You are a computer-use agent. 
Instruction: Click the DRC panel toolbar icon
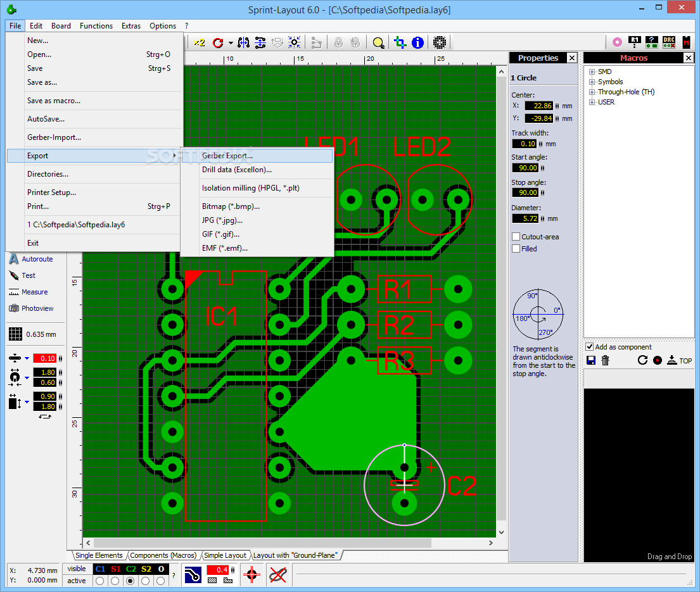(x=669, y=42)
